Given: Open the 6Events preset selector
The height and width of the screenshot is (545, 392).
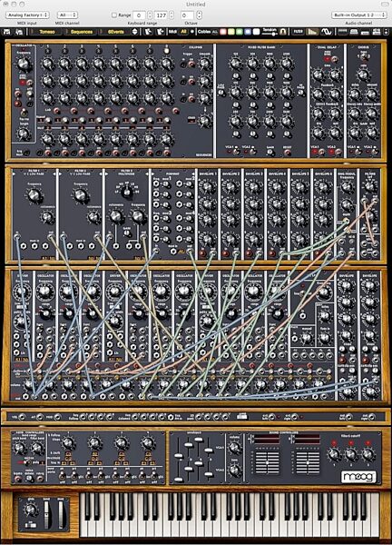Looking at the screenshot, I should coord(115,32).
